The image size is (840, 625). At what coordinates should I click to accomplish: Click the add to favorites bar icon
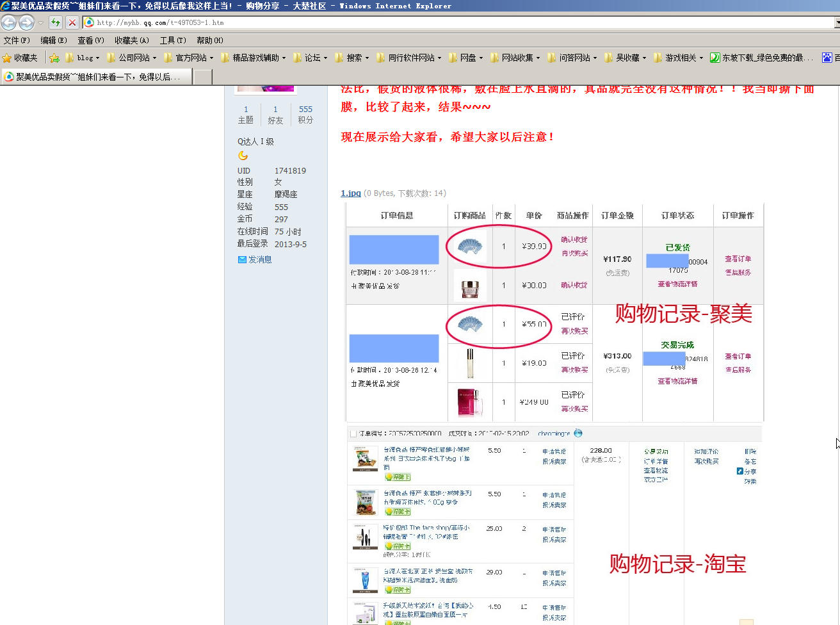(54, 58)
